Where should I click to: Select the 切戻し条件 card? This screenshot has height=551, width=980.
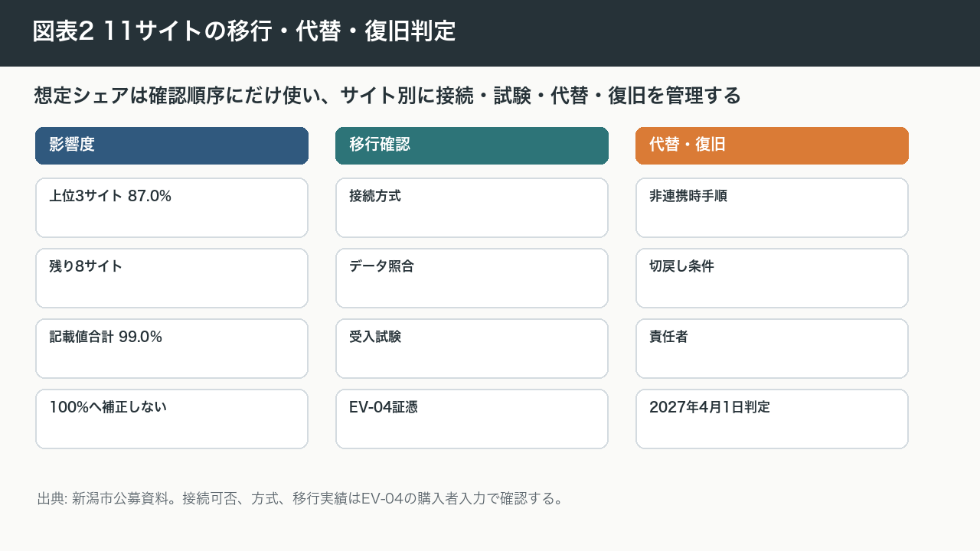[x=772, y=279]
